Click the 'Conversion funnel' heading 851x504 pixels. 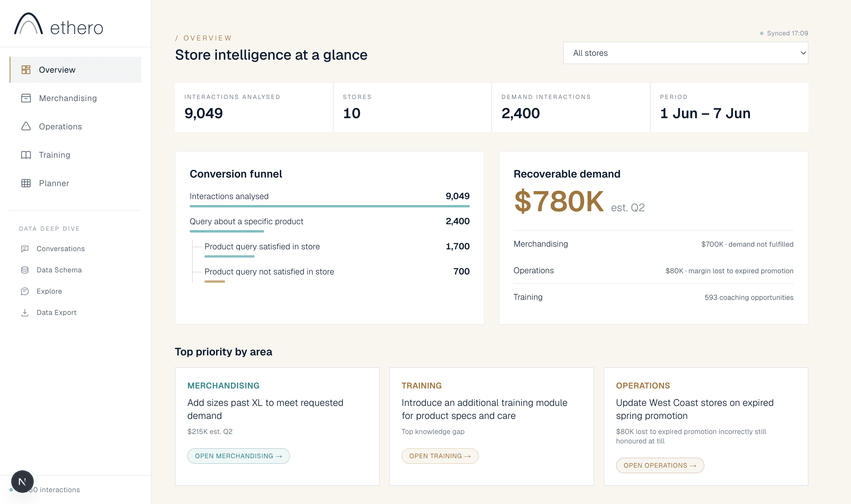click(236, 174)
